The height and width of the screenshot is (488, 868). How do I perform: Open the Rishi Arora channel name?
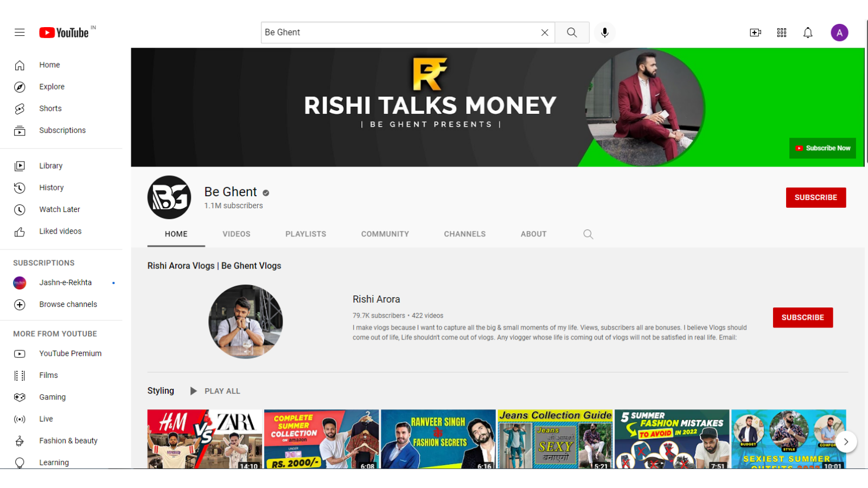click(376, 299)
